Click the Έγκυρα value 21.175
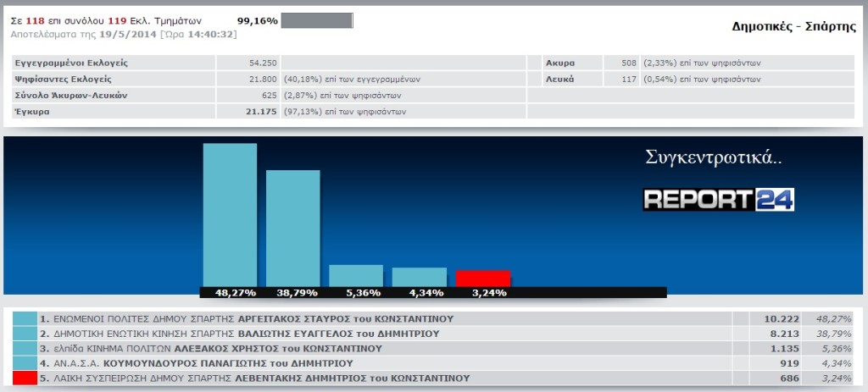 coord(261,111)
